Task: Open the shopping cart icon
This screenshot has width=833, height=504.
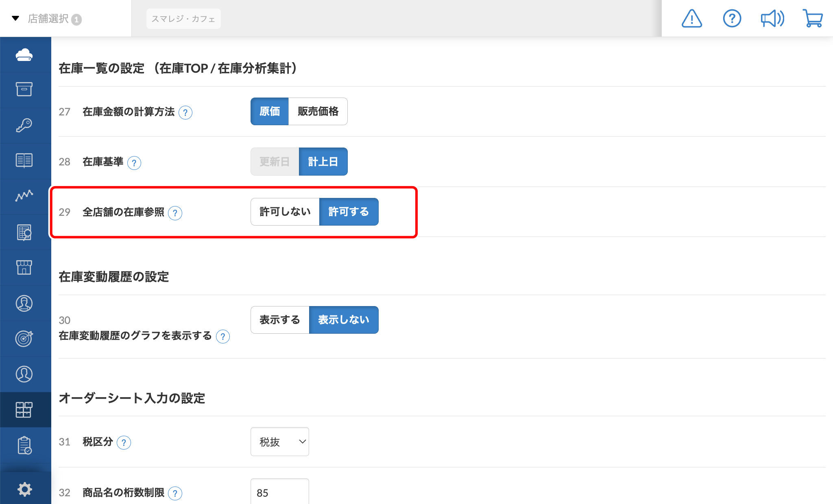Action: click(x=813, y=19)
